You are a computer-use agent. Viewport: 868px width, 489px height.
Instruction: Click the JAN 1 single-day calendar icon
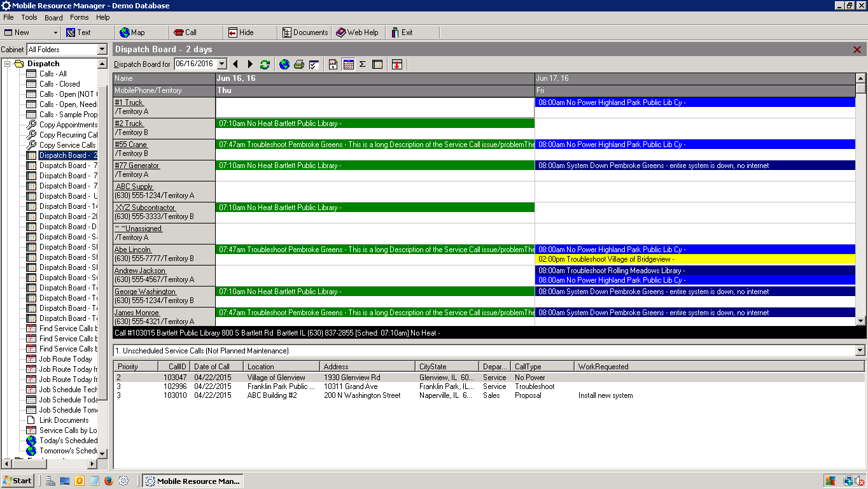(x=333, y=64)
